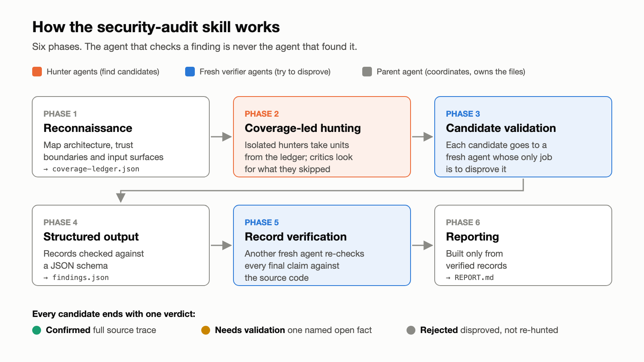Click the 'Fresh verifier agents (try to disprove)' label

coord(265,72)
